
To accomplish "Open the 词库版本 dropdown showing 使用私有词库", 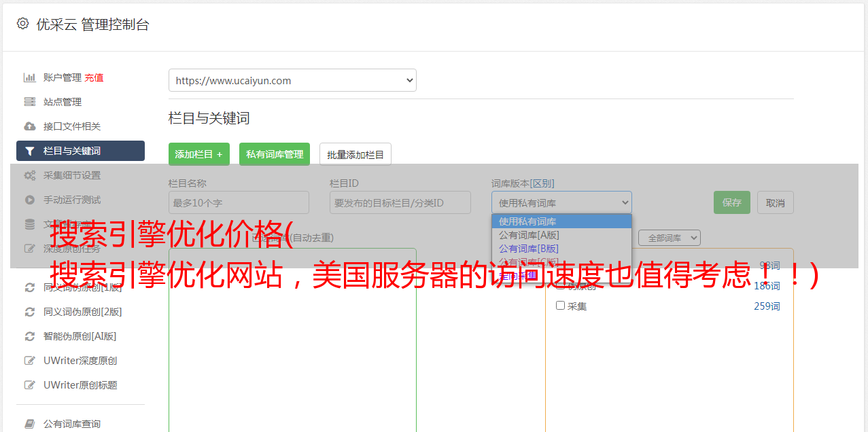I will click(x=561, y=202).
